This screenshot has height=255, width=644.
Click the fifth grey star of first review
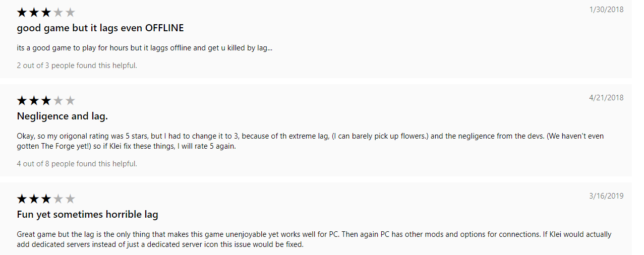pyautogui.click(x=70, y=13)
